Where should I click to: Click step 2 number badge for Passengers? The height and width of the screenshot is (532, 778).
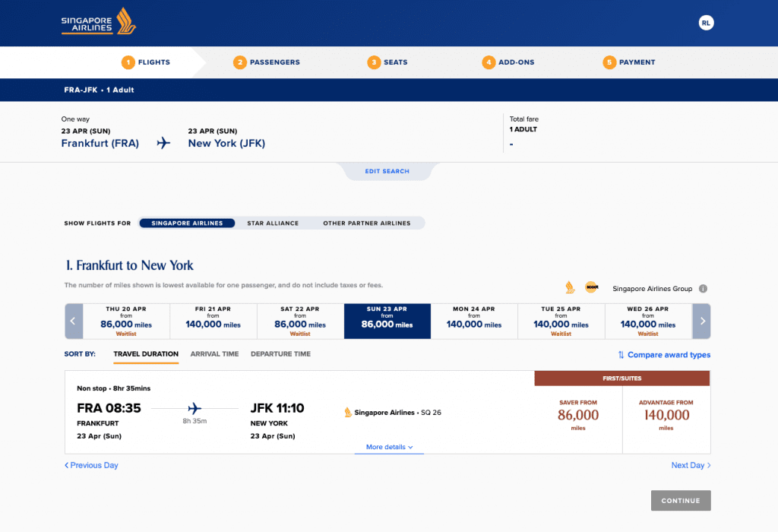point(239,62)
